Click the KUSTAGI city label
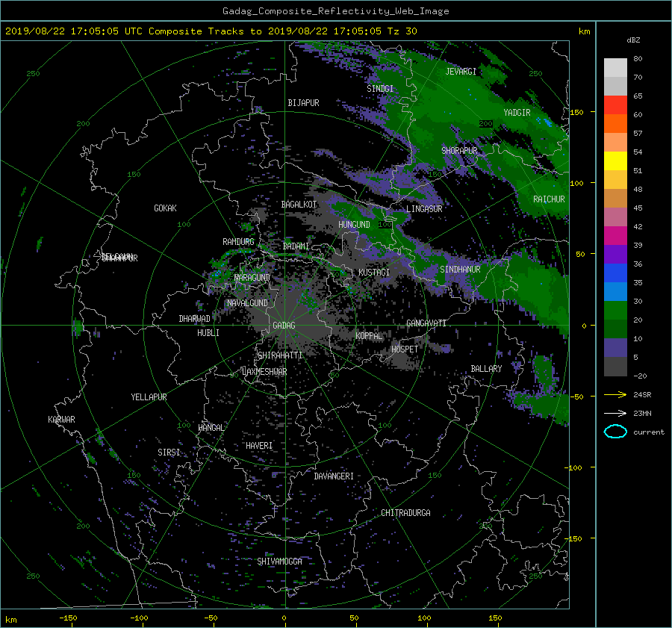This screenshot has height=628, width=672. coord(374,273)
